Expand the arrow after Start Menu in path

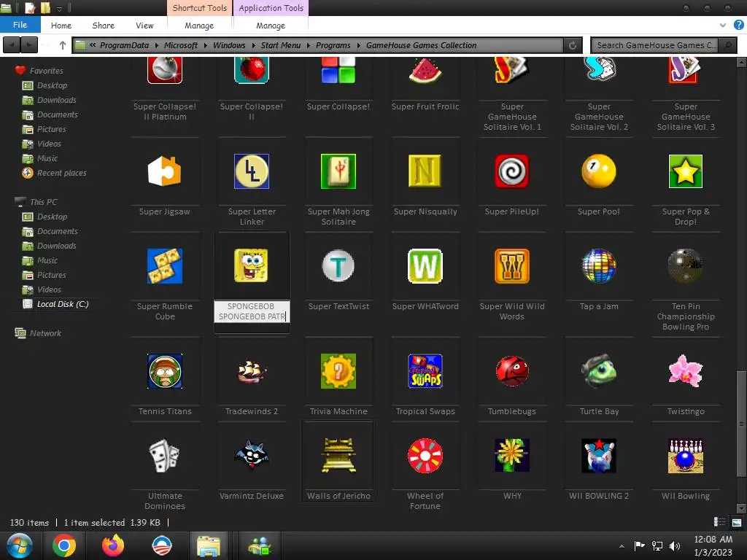tap(309, 45)
